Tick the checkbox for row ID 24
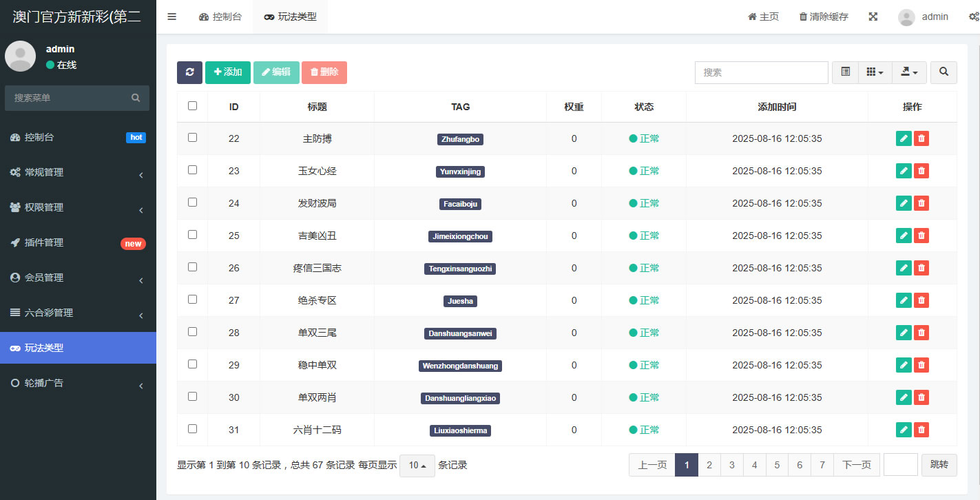980x500 pixels. [x=192, y=202]
